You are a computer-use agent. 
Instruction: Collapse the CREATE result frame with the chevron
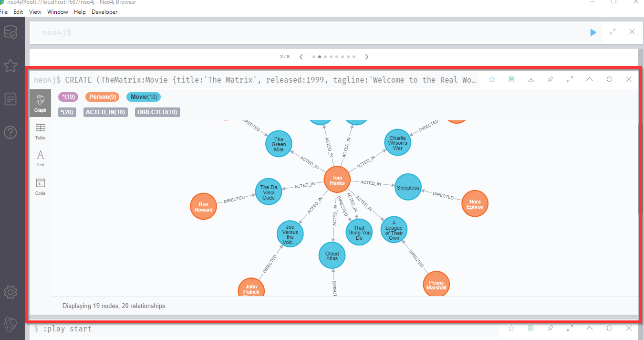590,79
